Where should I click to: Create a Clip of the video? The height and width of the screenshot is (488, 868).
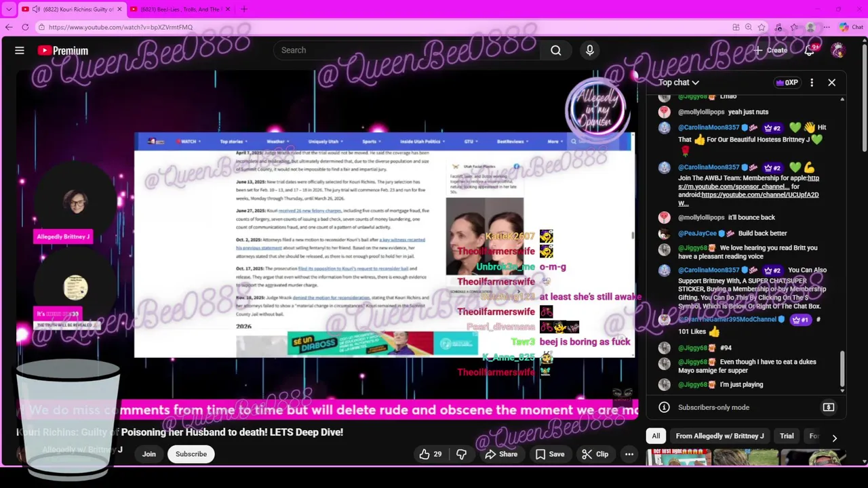(595, 454)
